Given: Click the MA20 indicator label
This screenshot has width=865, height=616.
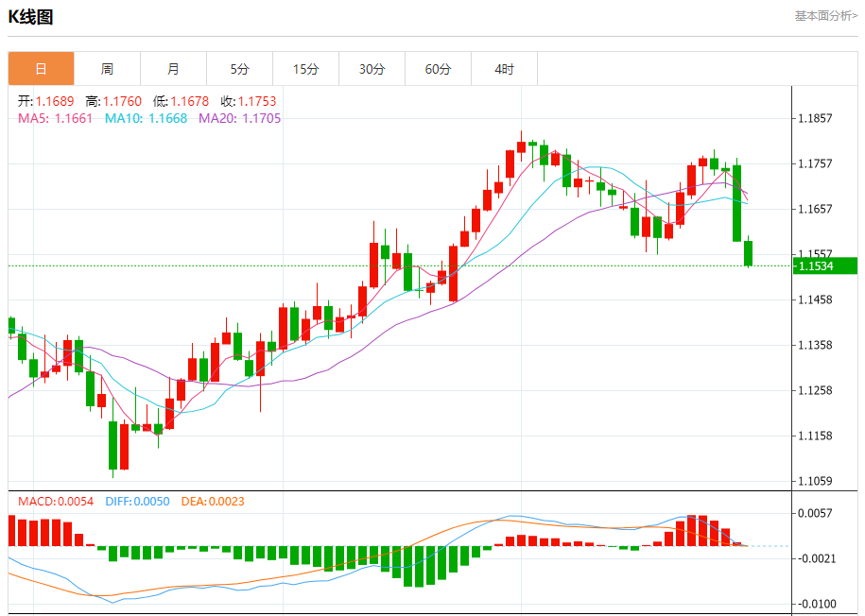Looking at the screenshot, I should pyautogui.click(x=239, y=118).
